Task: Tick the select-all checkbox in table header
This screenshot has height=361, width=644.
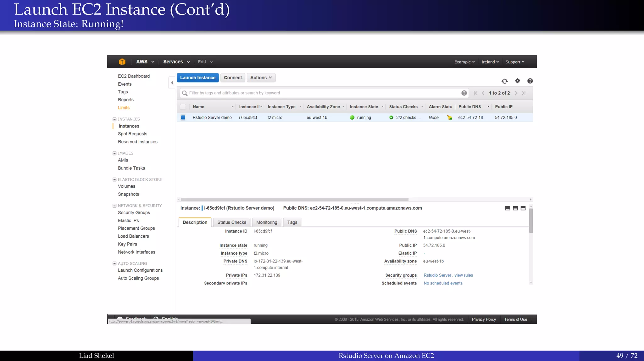Action: point(183,107)
